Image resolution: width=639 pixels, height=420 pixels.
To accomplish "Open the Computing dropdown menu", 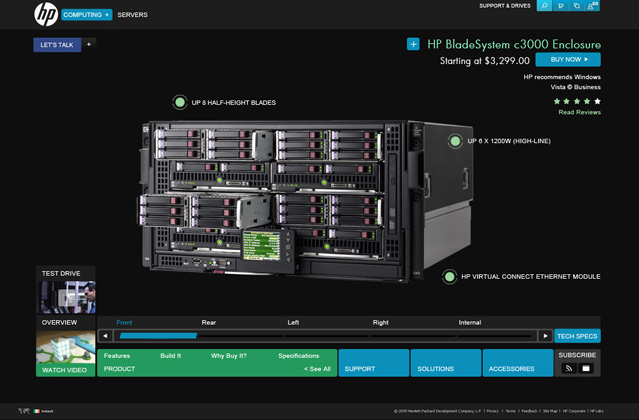I will tap(86, 15).
